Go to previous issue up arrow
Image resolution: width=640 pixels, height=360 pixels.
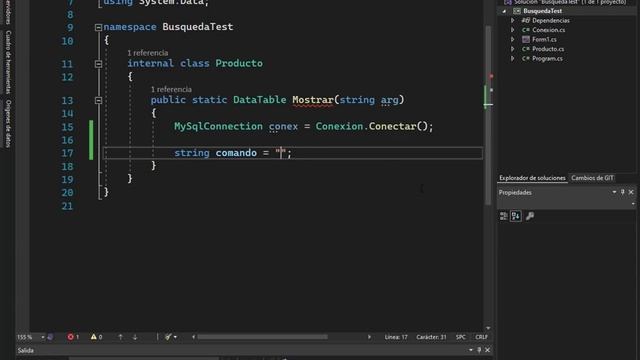click(120, 337)
